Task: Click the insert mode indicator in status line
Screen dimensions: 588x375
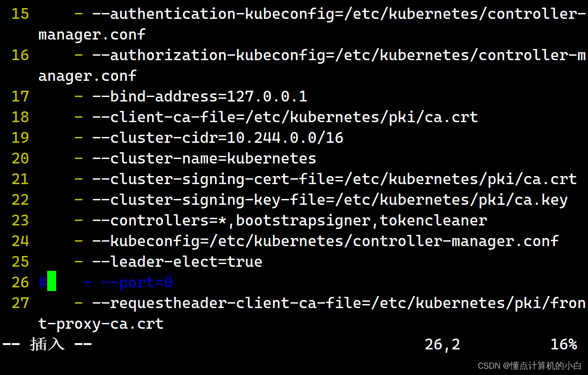Action: coord(47,344)
